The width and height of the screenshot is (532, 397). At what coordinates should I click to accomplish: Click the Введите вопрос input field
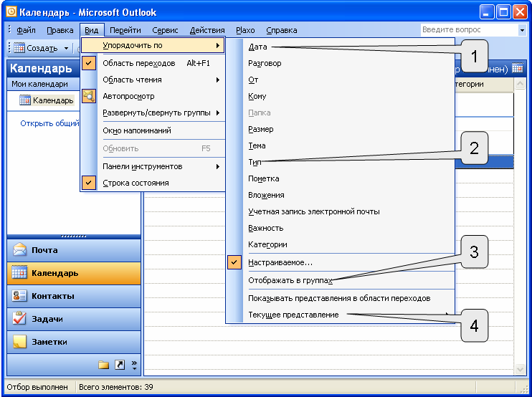pyautogui.click(x=469, y=30)
